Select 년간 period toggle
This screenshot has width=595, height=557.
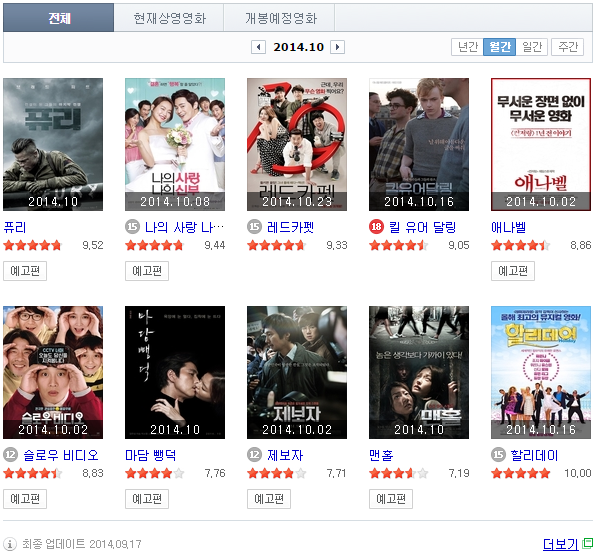tap(467, 47)
